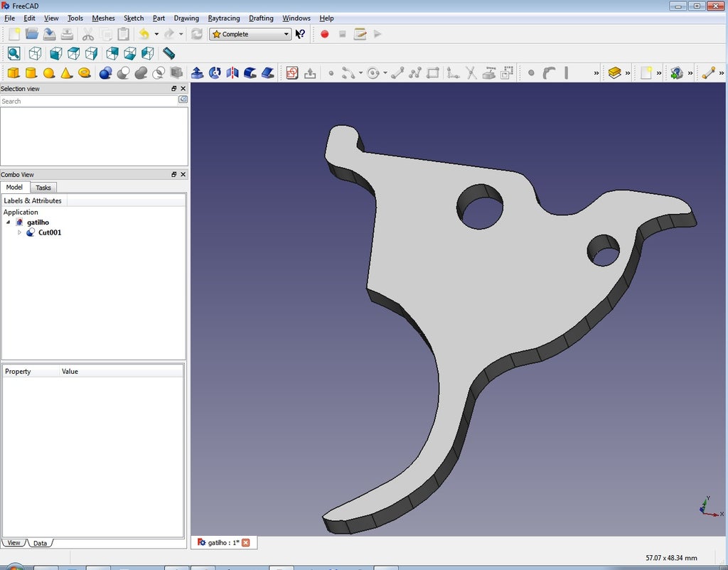Open the Part menu
Image resolution: width=728 pixels, height=570 pixels.
click(x=158, y=18)
